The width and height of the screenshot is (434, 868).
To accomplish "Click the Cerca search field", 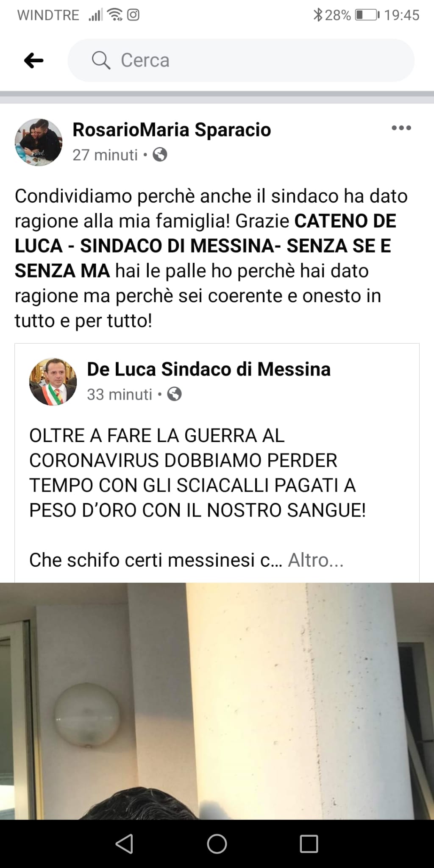I will (241, 60).
